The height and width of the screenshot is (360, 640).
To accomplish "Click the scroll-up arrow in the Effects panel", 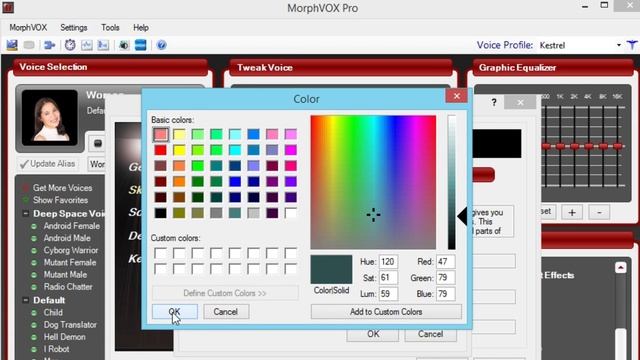I will point(620,267).
